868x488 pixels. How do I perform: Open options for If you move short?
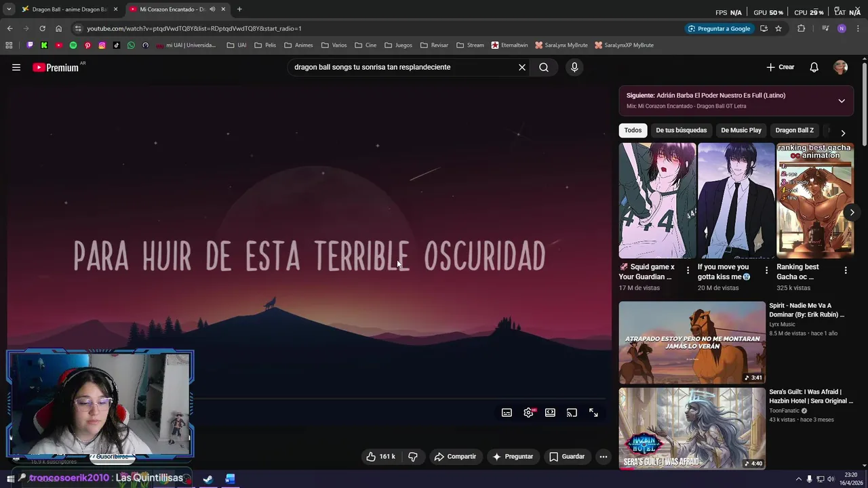click(767, 270)
